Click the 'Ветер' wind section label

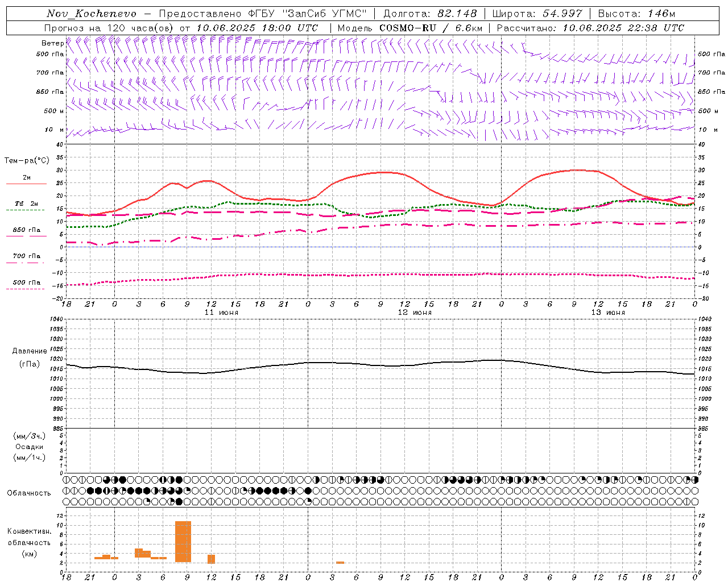coord(52,43)
